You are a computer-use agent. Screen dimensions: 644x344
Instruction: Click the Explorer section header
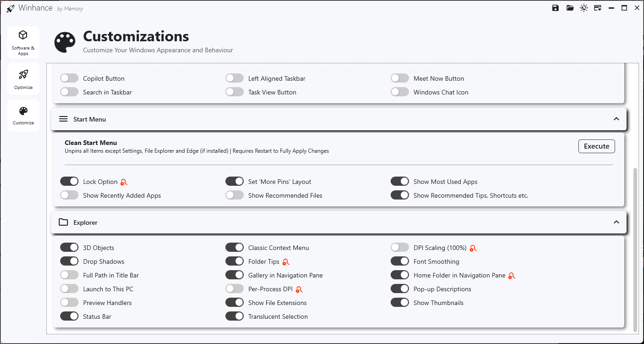click(x=85, y=222)
